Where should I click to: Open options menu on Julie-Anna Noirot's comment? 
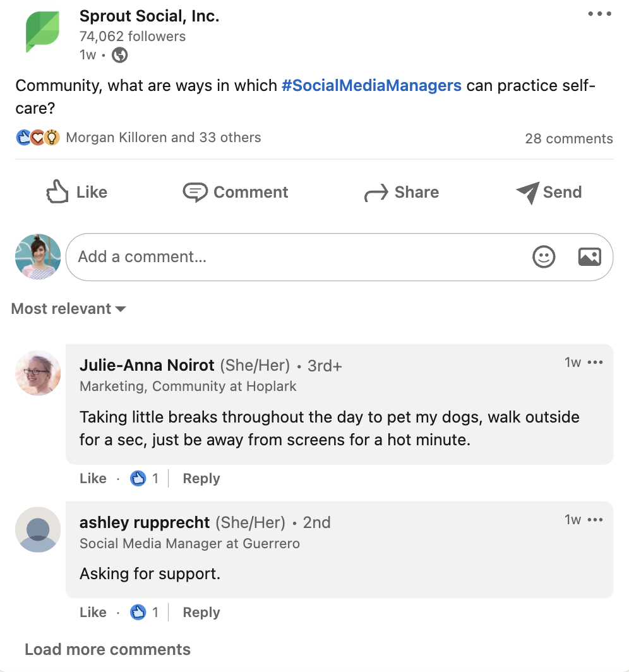point(596,363)
